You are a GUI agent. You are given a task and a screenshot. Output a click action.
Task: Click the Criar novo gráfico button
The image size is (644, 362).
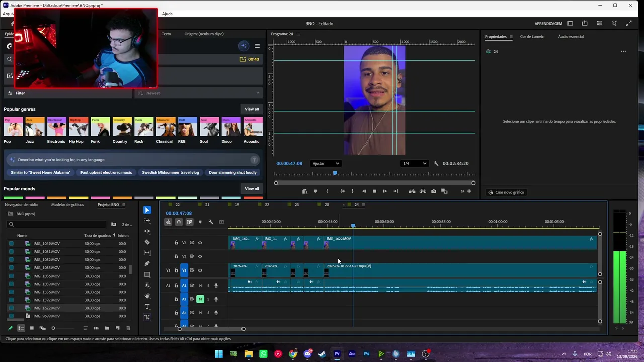pyautogui.click(x=506, y=192)
